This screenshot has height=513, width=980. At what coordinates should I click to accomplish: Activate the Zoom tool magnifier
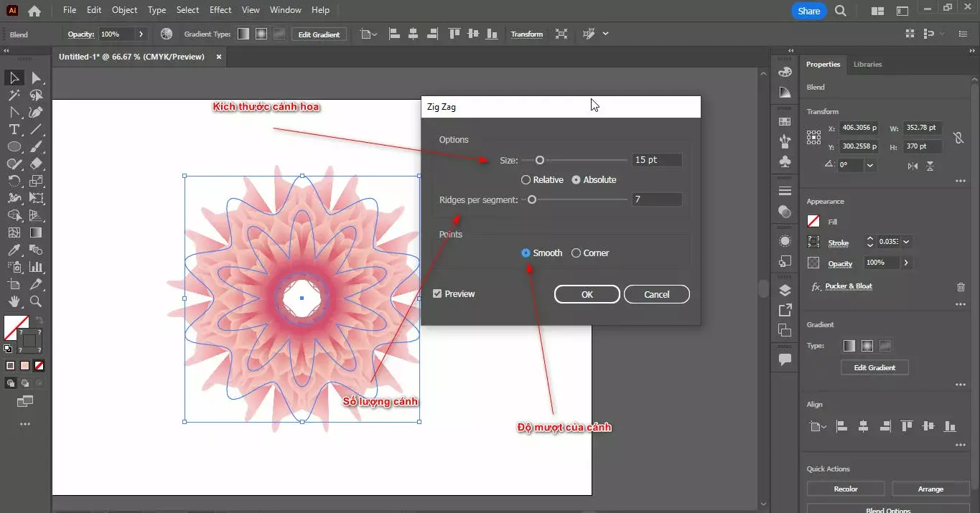[x=36, y=301]
